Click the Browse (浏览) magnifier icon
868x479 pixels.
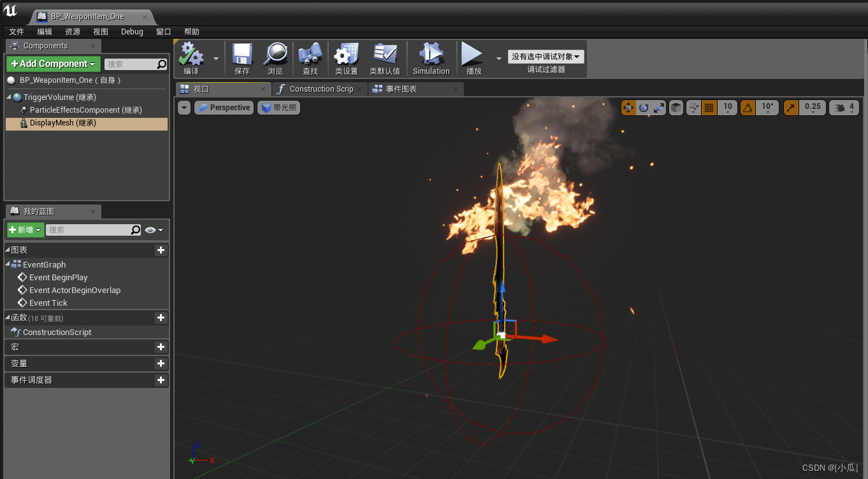[275, 55]
